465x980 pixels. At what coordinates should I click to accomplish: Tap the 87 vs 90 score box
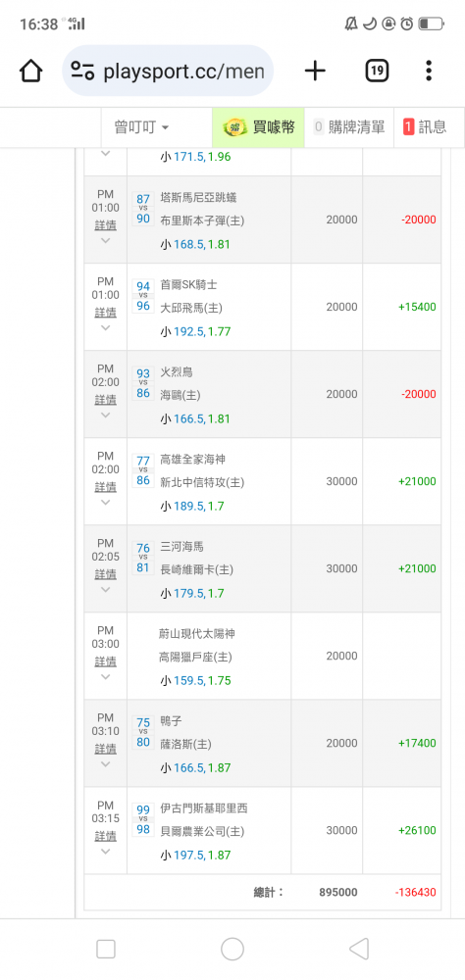(143, 209)
